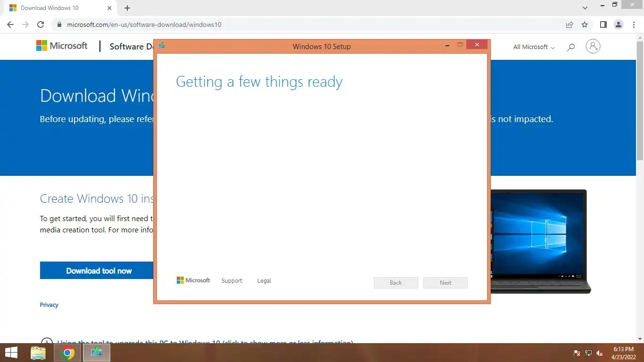This screenshot has height=362, width=644.
Task: Reload the Microsoft download page
Action: coord(41,25)
